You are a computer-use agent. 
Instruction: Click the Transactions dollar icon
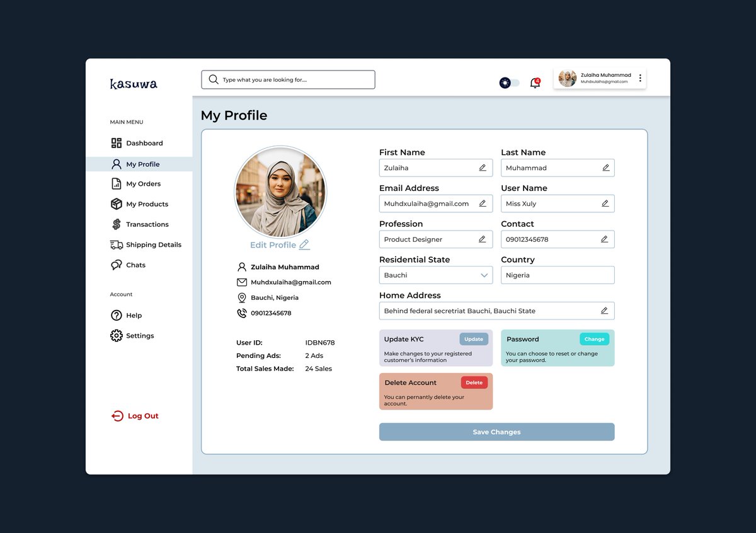pos(117,224)
